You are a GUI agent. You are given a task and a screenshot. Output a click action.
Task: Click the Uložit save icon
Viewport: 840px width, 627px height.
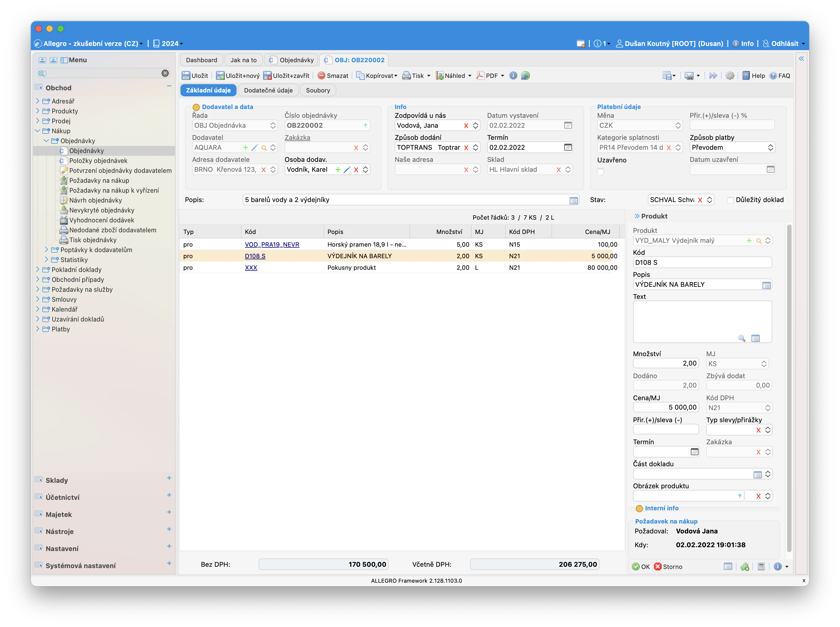tap(186, 75)
